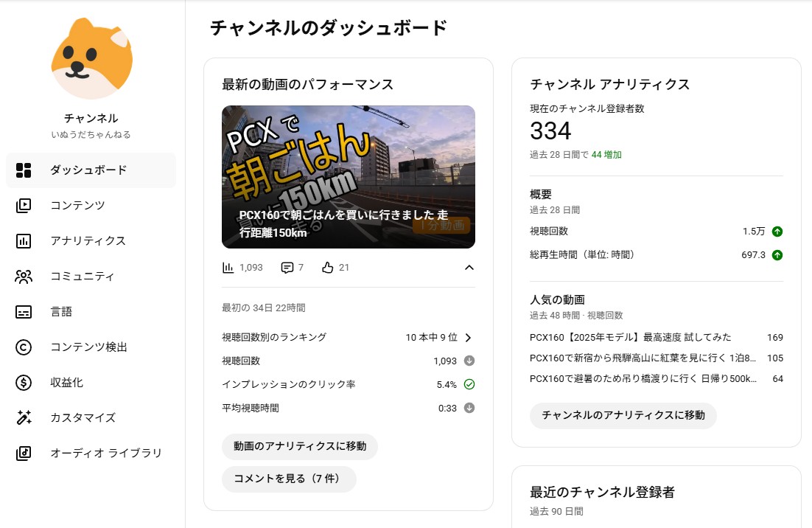The width and height of the screenshot is (812, 528).
Task: Expand the views ranking chevron arrow
Action: (x=468, y=338)
